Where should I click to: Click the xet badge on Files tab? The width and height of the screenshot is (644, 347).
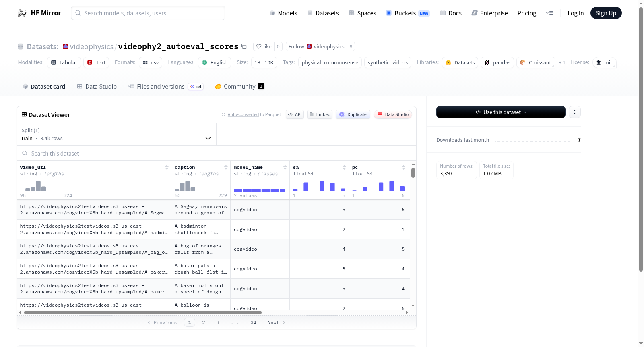(196, 87)
